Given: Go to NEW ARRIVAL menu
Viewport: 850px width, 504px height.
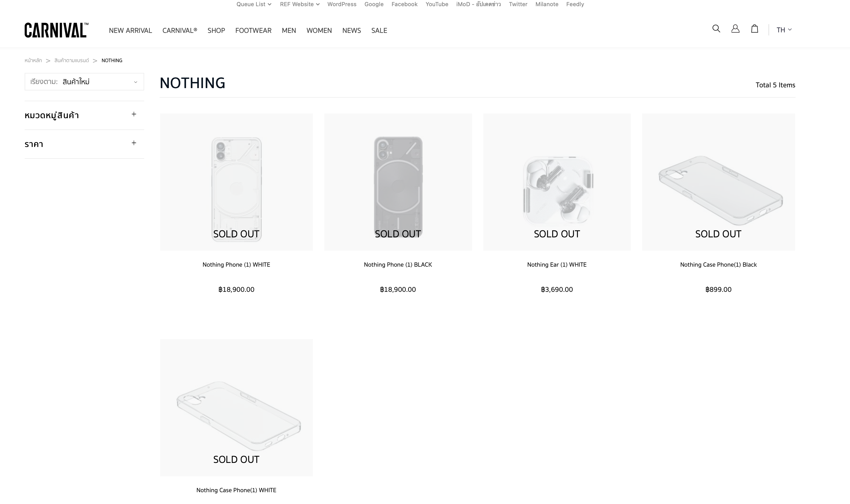Looking at the screenshot, I should click(131, 31).
